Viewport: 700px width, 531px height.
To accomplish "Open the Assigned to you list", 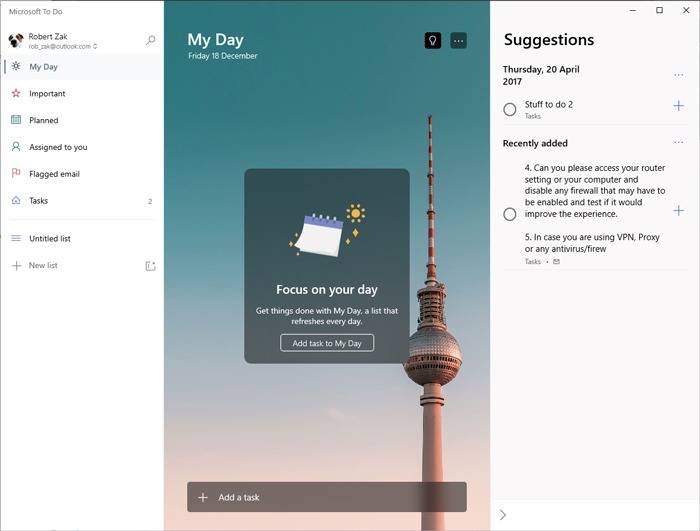I will click(x=82, y=147).
